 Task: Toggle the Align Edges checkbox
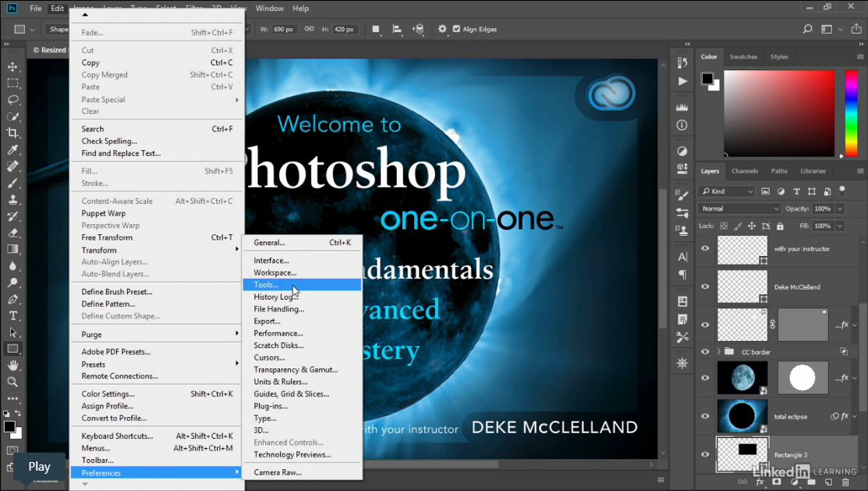tap(457, 30)
